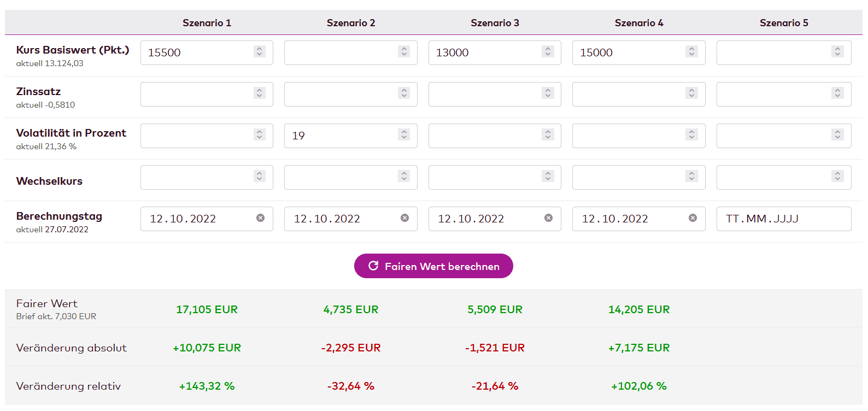Click Szenario 4 Kurs Basiswert field with 15000
Screen dimensions: 868x411
[628, 52]
